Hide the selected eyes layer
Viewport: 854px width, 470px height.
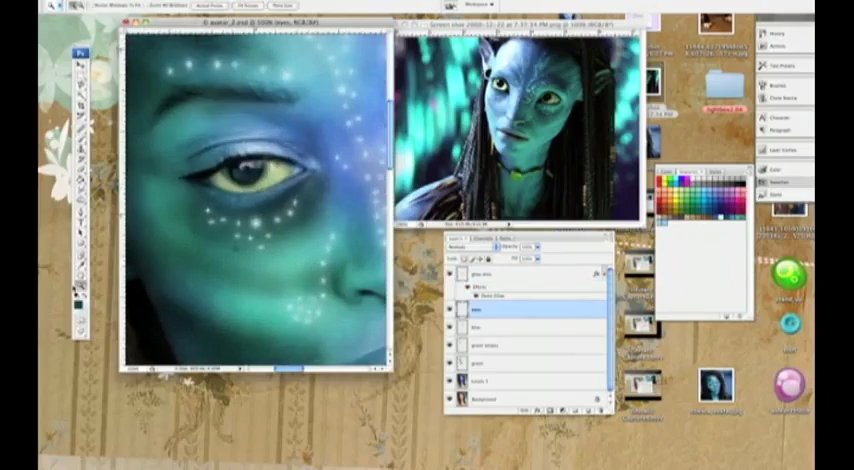pyautogui.click(x=450, y=309)
